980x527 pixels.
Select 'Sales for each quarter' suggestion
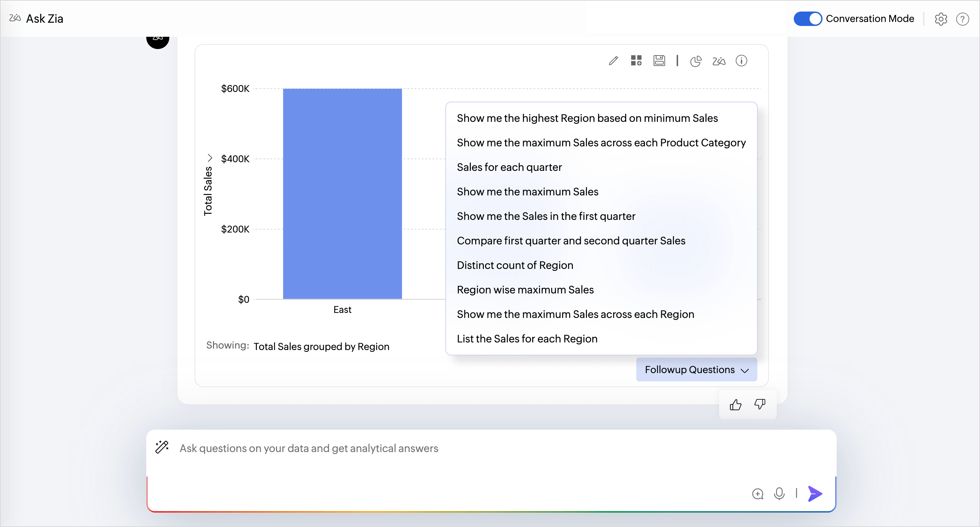pos(509,167)
